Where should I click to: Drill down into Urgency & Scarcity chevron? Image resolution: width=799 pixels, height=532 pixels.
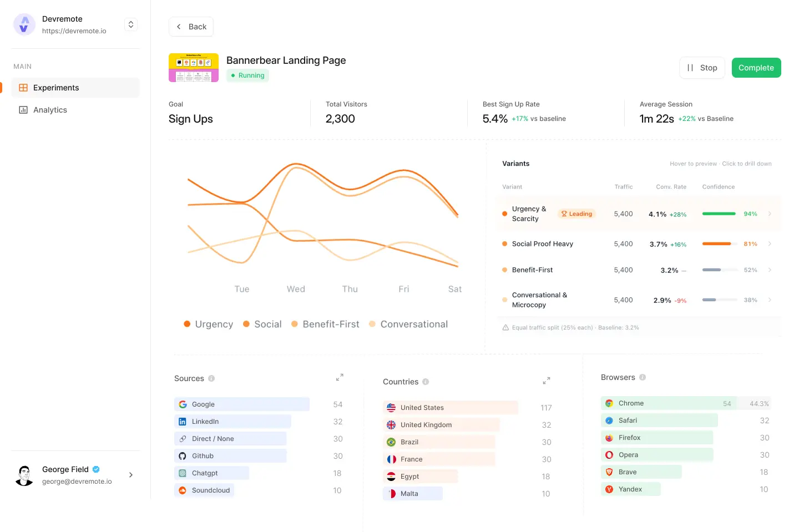770,214
